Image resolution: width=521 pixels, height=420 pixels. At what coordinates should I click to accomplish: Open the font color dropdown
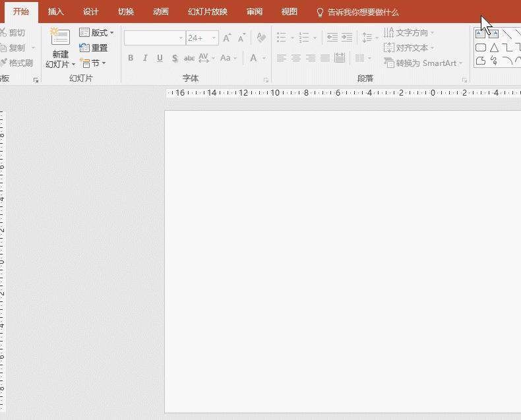click(x=264, y=58)
